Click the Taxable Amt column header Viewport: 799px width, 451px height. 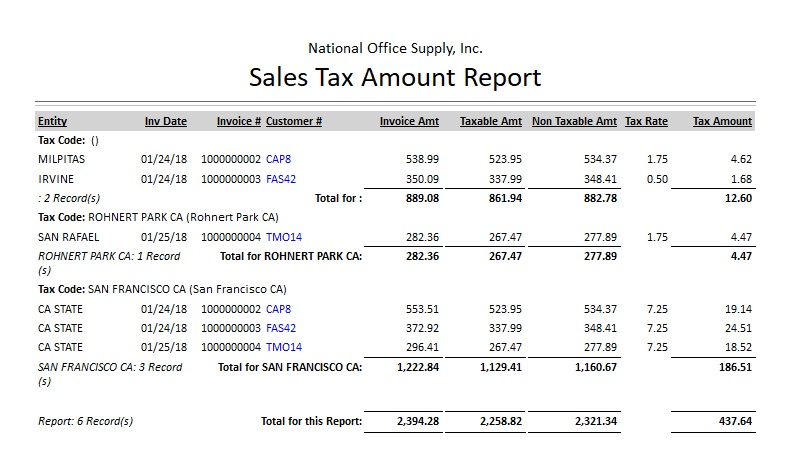pos(490,122)
